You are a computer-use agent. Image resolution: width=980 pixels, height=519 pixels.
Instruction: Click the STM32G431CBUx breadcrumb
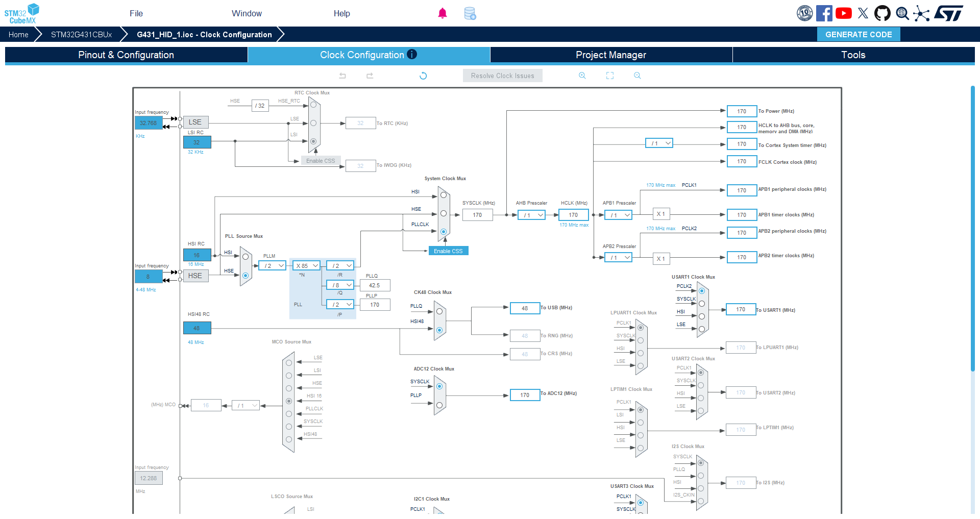click(x=82, y=34)
